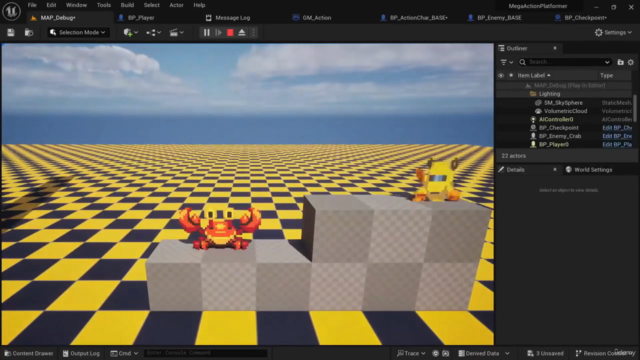Switch to the MAP_Debug tab
The height and width of the screenshot is (360, 640).
point(58,18)
